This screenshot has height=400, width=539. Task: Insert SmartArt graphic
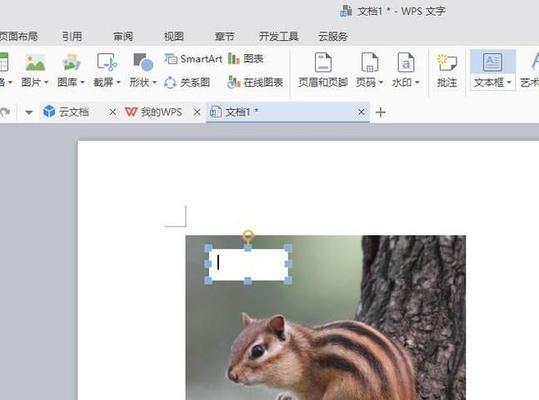point(194,59)
